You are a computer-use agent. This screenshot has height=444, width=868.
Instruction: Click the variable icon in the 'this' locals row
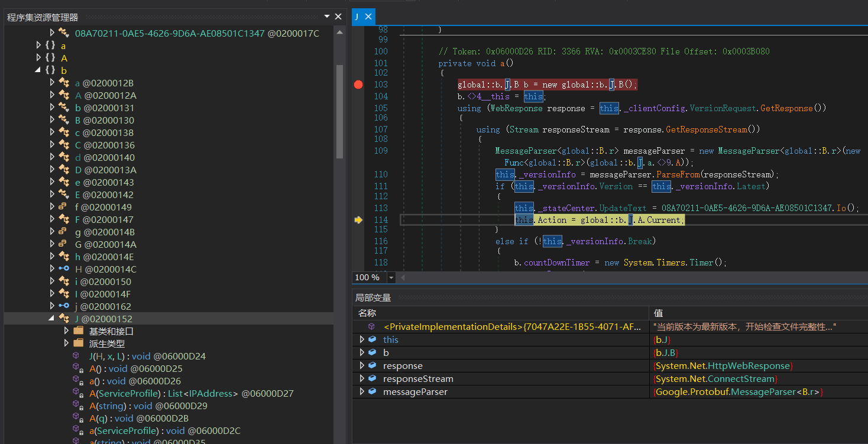pos(372,339)
